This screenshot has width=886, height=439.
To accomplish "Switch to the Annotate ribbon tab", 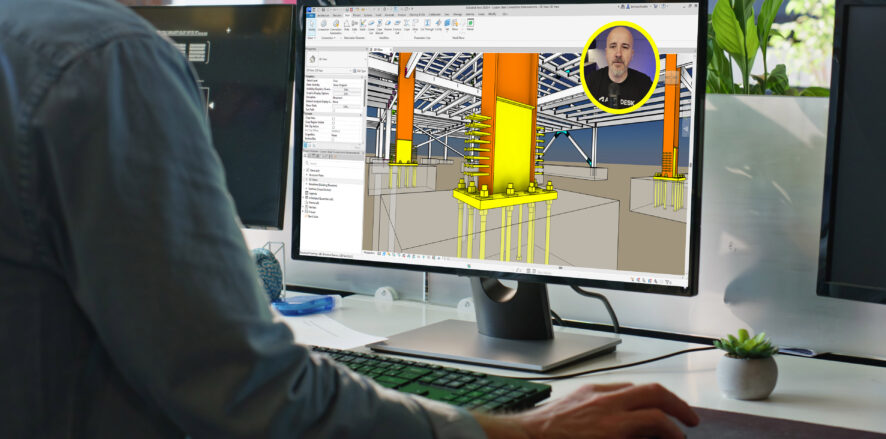I will 389,15.
